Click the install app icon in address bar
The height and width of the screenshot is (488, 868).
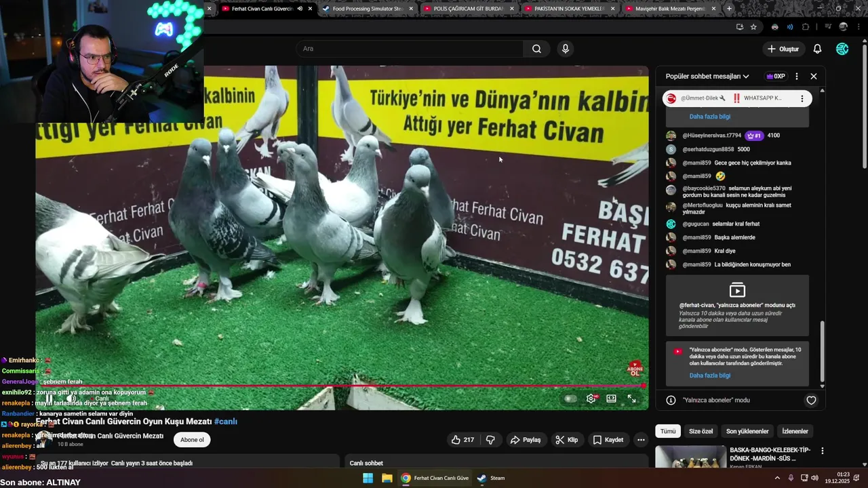(x=739, y=27)
